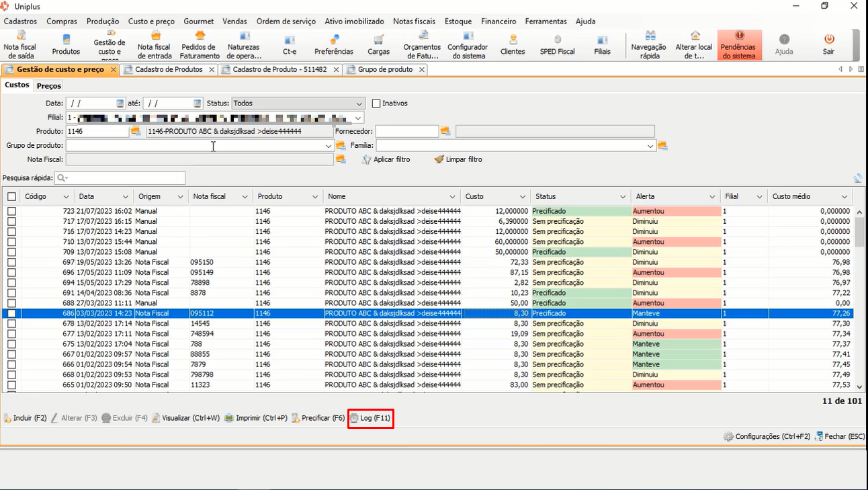
Task: Check the row with código 697
Action: tap(11, 262)
